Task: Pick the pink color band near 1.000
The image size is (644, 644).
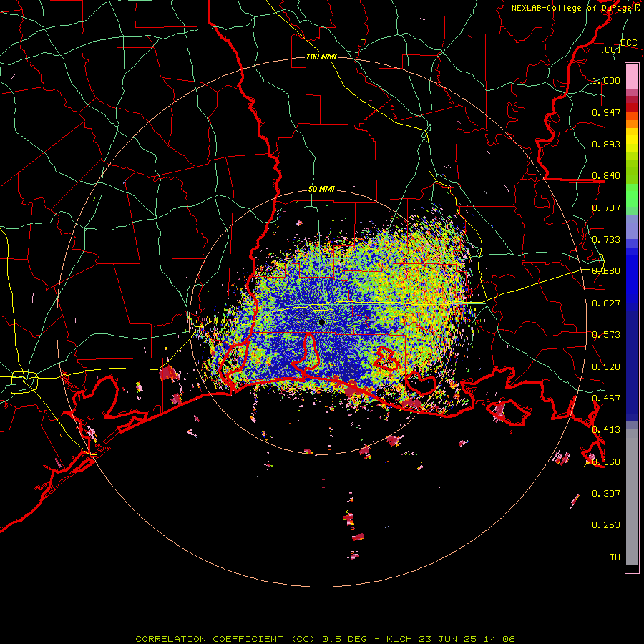Action: 632,77
